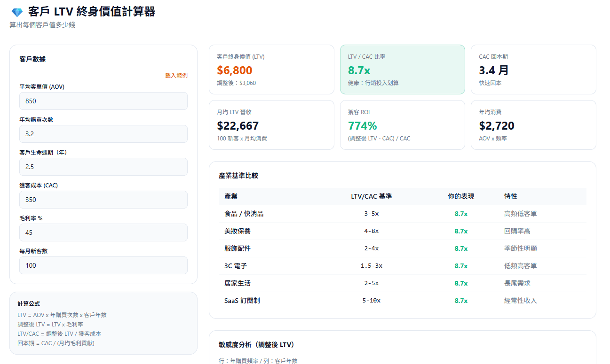The height and width of the screenshot is (364, 610).
Task: Click the 食品 / 快消品 row label
Action: tap(244, 214)
